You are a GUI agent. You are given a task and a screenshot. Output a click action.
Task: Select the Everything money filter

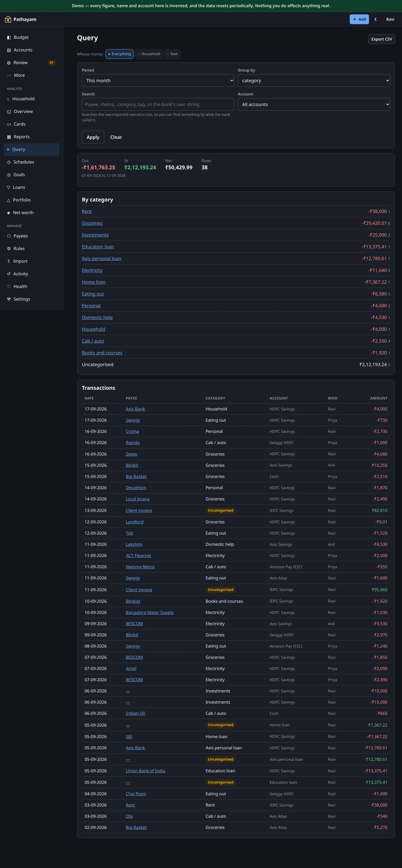[x=119, y=54]
